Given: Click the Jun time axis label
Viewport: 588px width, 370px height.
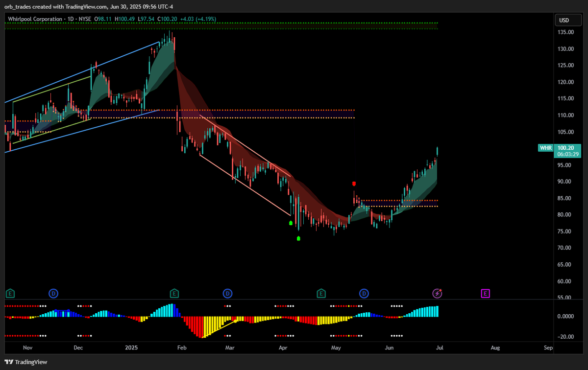Looking at the screenshot, I should [390, 348].
